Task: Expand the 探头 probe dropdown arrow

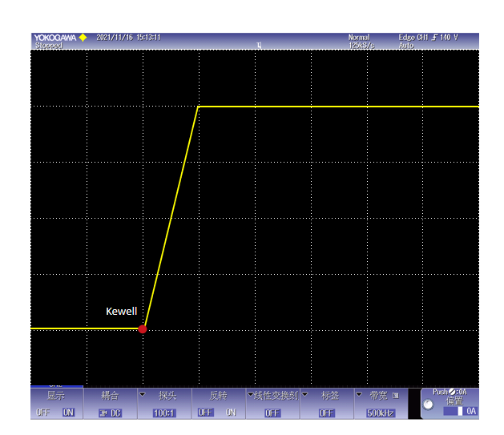Action: coord(142,394)
